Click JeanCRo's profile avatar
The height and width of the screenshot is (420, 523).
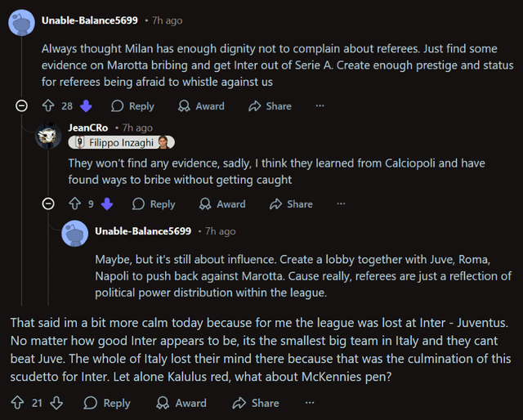click(48, 136)
